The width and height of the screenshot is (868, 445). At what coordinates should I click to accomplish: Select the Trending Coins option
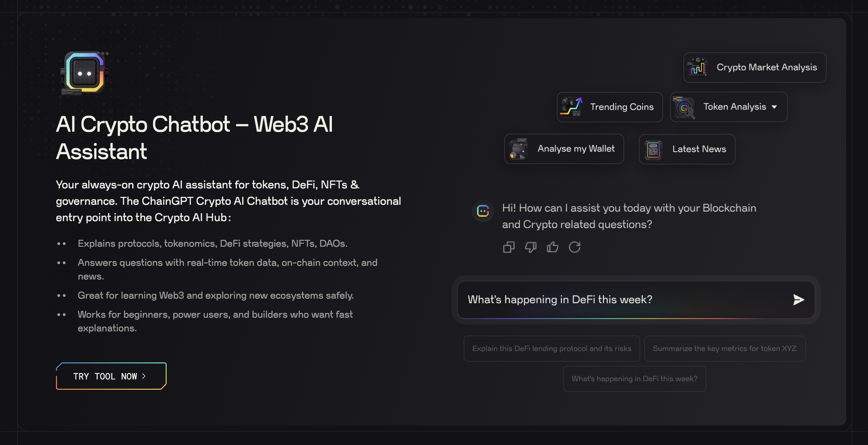(x=621, y=107)
